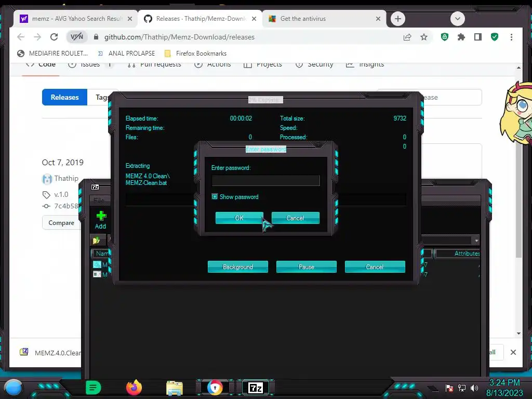This screenshot has width=532, height=399.
Task: Click the page vertical scrollbar
Action: click(518, 200)
